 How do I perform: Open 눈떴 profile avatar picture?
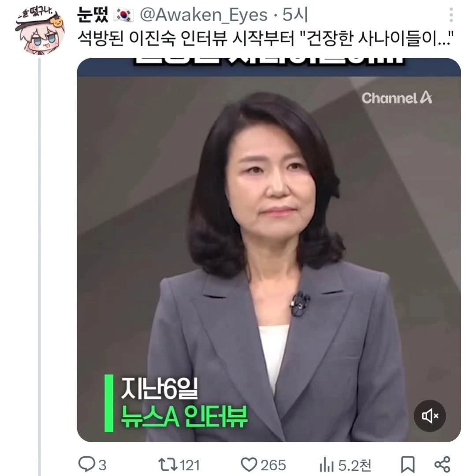[40, 31]
